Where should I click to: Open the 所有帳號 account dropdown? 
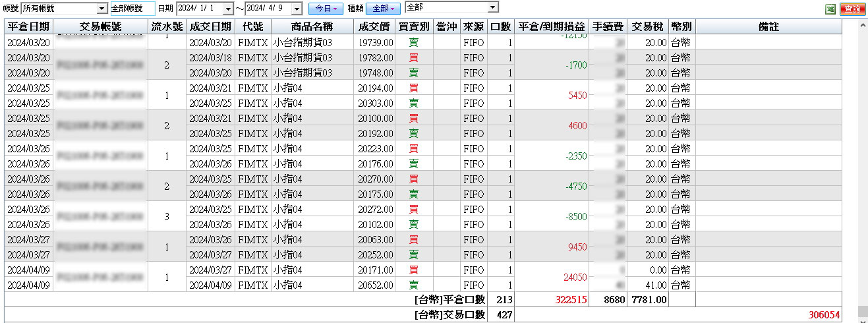101,9
